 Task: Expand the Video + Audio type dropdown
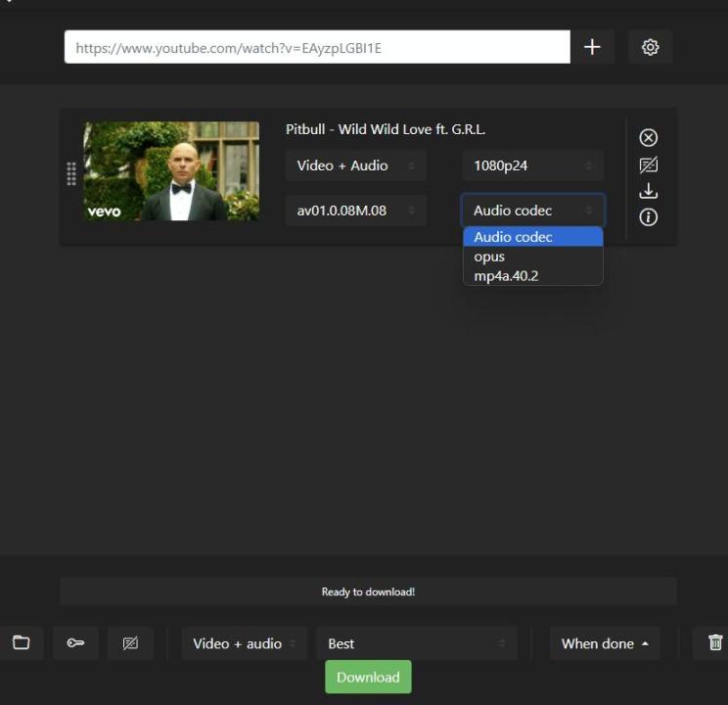coord(355,165)
